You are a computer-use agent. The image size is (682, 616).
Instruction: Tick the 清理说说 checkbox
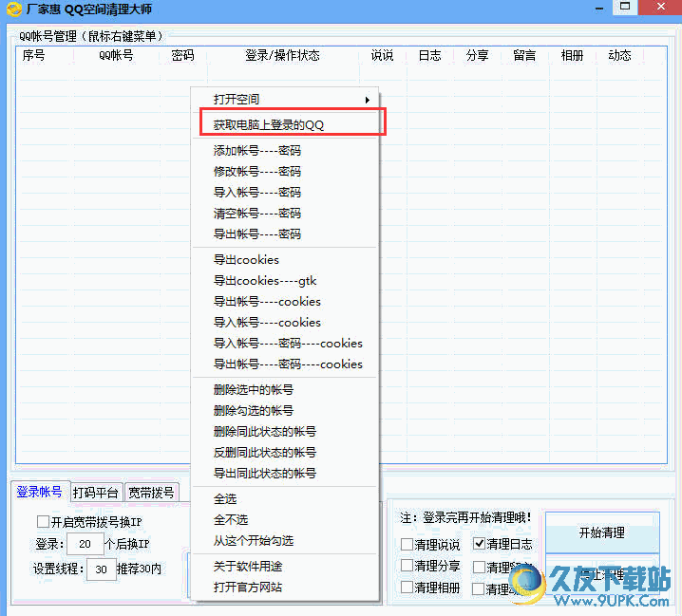407,544
